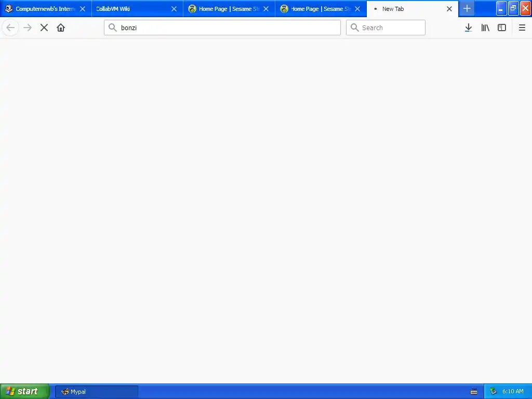Select the Mypal taskbar button

97,392
